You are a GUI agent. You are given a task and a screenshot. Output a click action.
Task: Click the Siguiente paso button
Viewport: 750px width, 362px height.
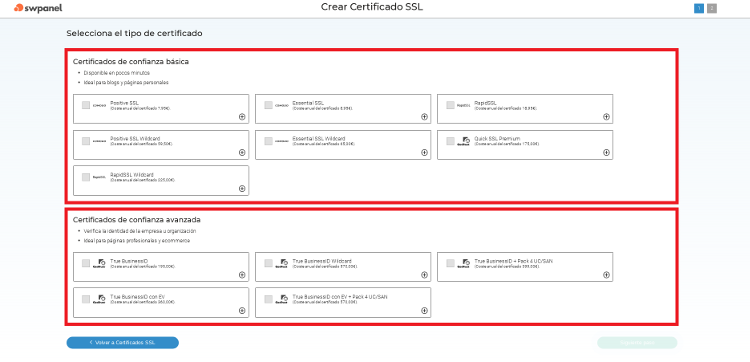637,342
